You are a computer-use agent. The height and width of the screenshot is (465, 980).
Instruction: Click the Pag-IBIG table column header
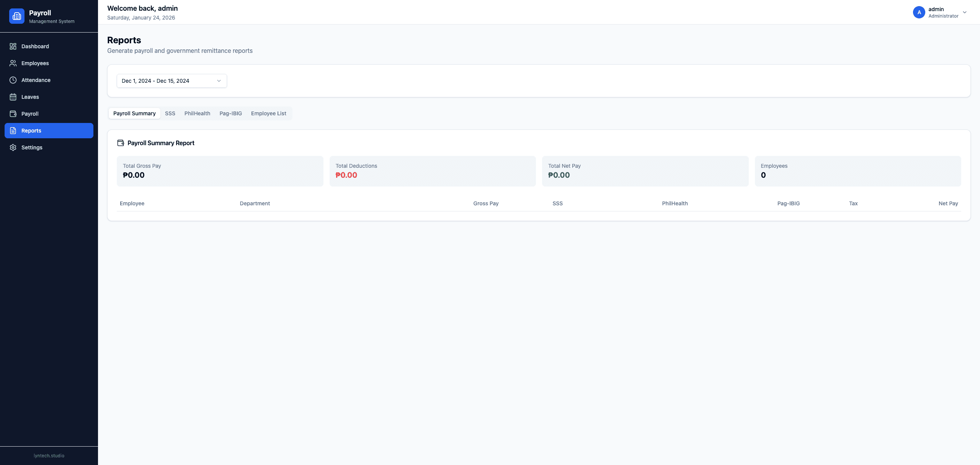click(x=788, y=203)
